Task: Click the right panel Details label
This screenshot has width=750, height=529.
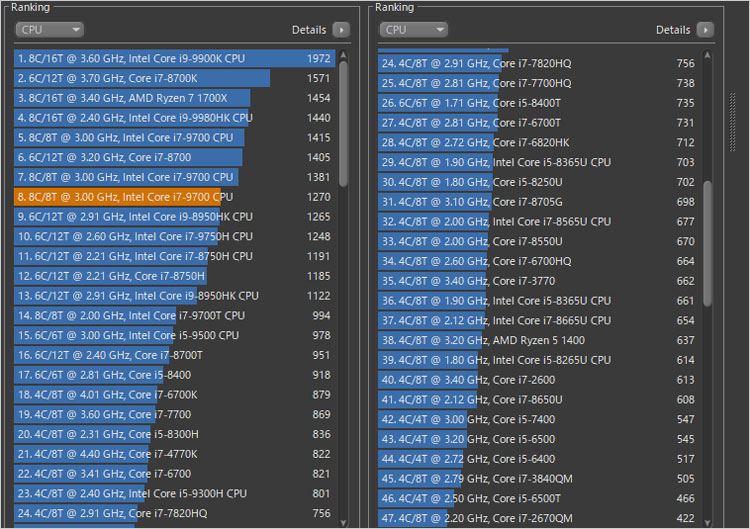Action: click(x=673, y=30)
